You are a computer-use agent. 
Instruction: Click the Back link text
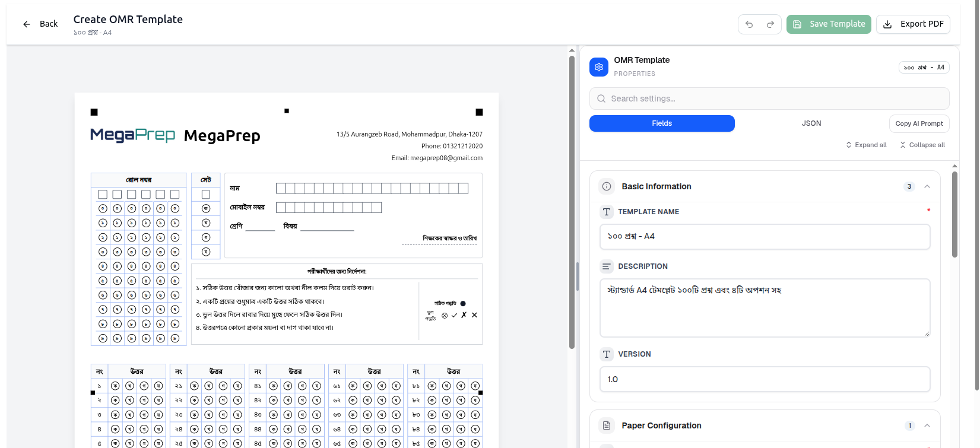pyautogui.click(x=49, y=24)
